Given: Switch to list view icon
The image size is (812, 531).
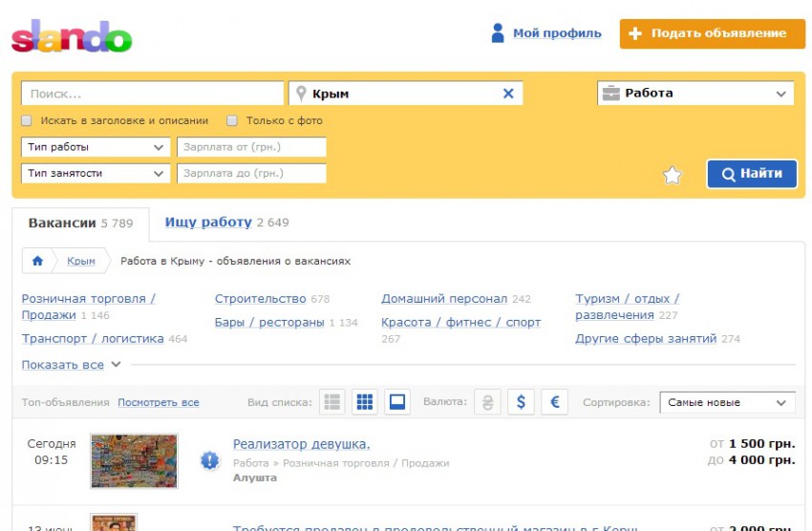Looking at the screenshot, I should [332, 402].
